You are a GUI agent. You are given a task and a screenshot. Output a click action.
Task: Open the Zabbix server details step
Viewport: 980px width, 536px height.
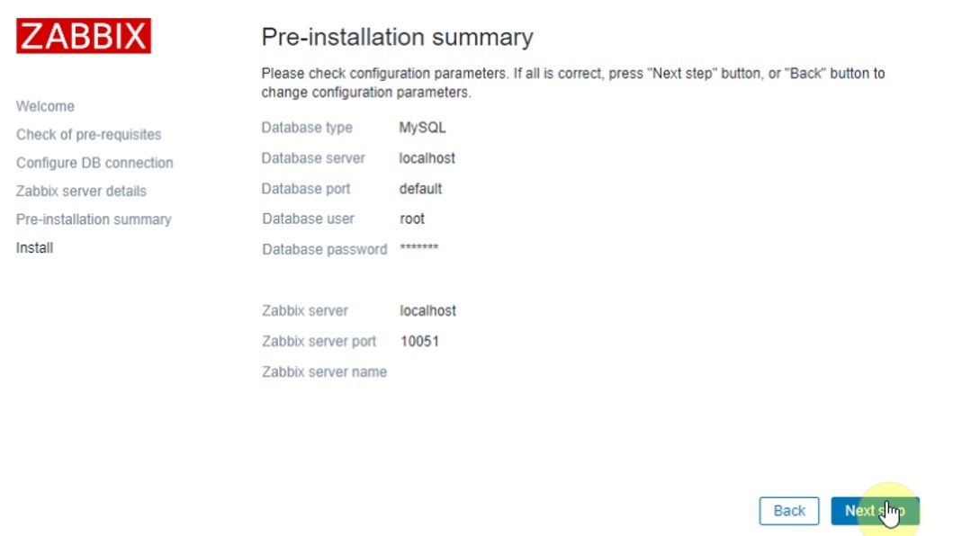[81, 191]
